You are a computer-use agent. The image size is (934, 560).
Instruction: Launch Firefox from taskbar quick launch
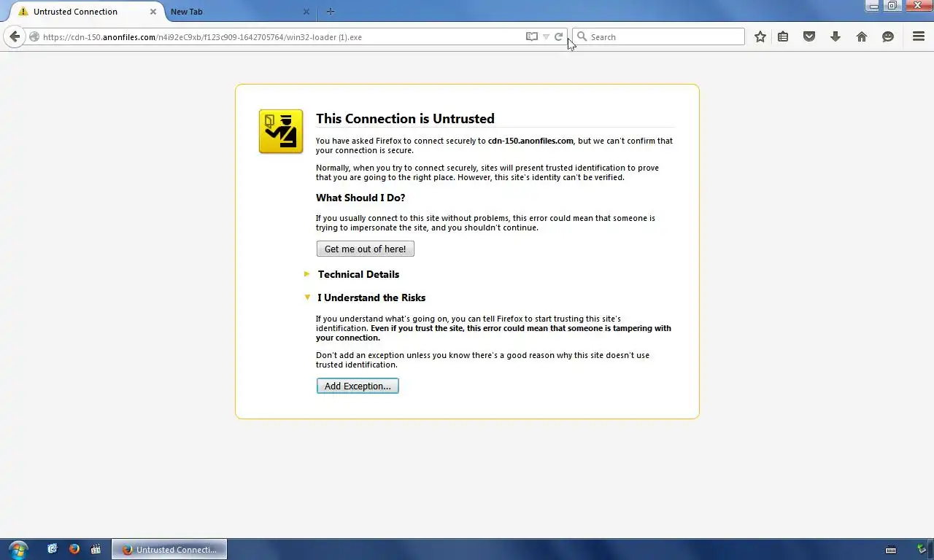click(x=74, y=549)
